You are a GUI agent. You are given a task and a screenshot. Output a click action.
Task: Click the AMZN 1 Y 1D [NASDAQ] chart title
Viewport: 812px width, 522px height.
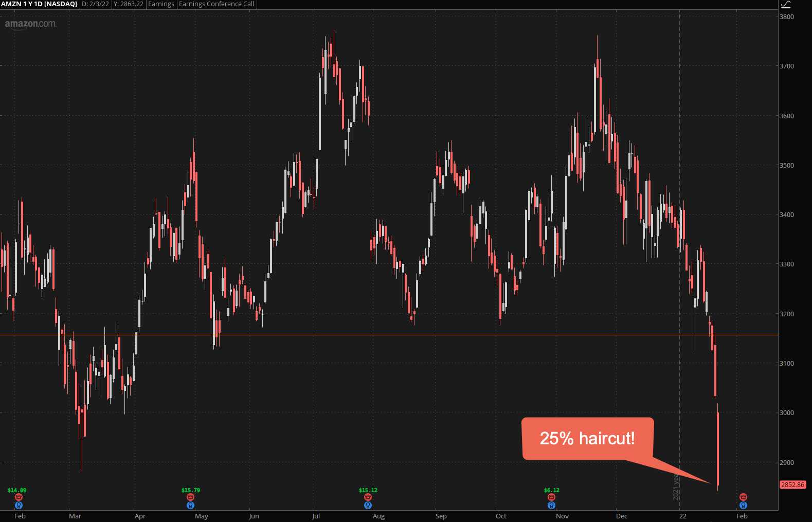click(x=39, y=4)
